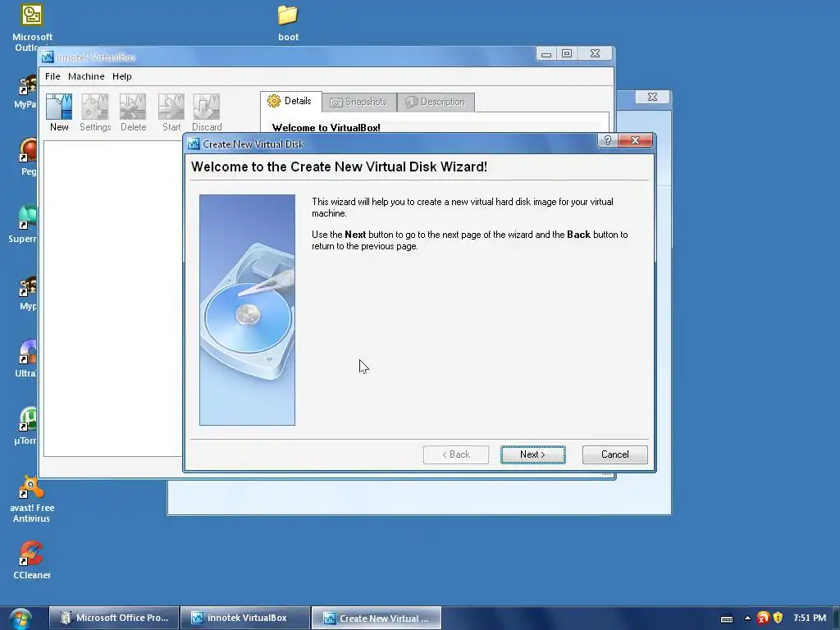840x630 pixels.
Task: Switch to the Snapshots tab
Action: (x=359, y=102)
